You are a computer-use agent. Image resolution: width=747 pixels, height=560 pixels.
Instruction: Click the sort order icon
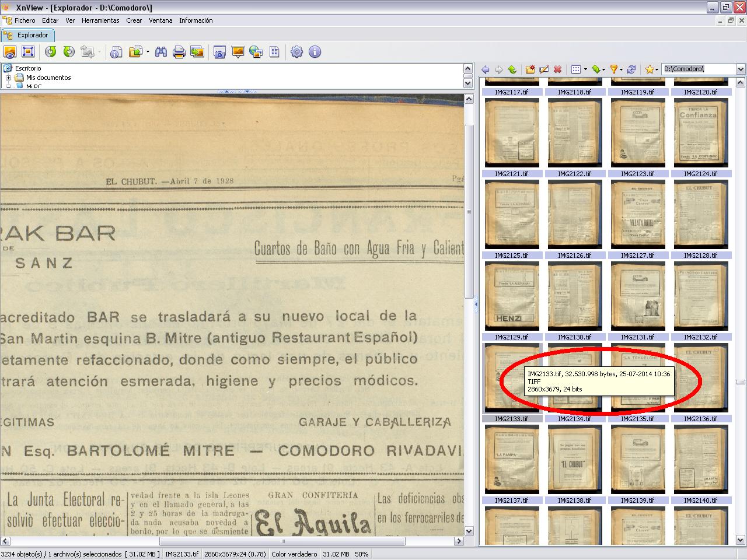tap(595, 69)
